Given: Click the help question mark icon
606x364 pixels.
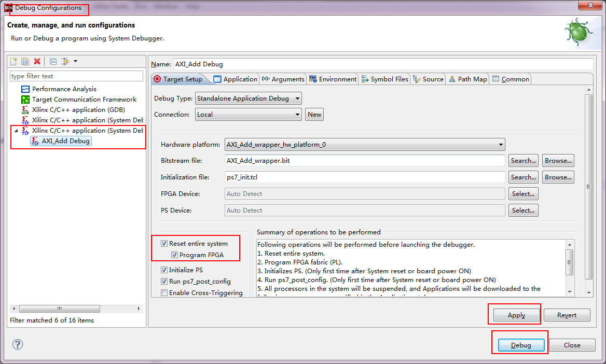Looking at the screenshot, I should point(18,344).
